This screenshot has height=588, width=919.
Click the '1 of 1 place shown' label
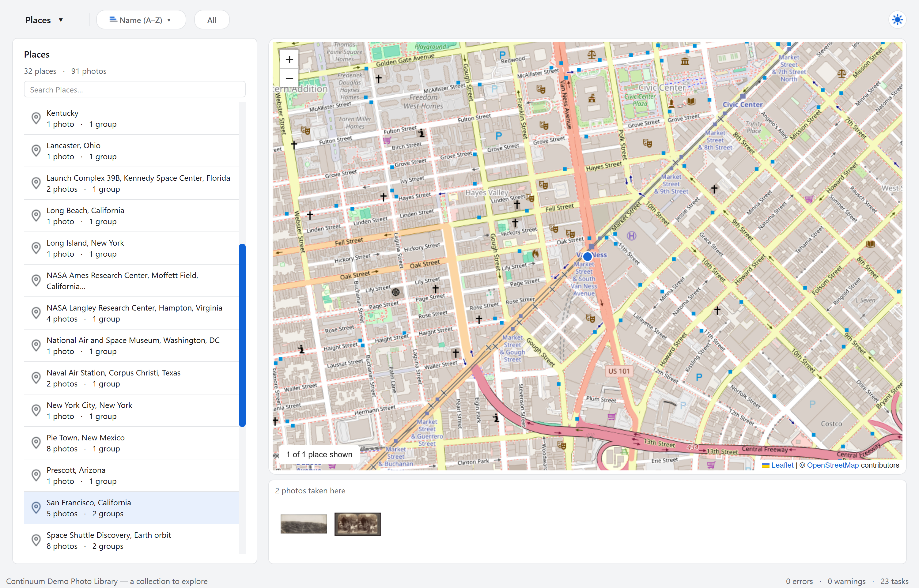319,454
